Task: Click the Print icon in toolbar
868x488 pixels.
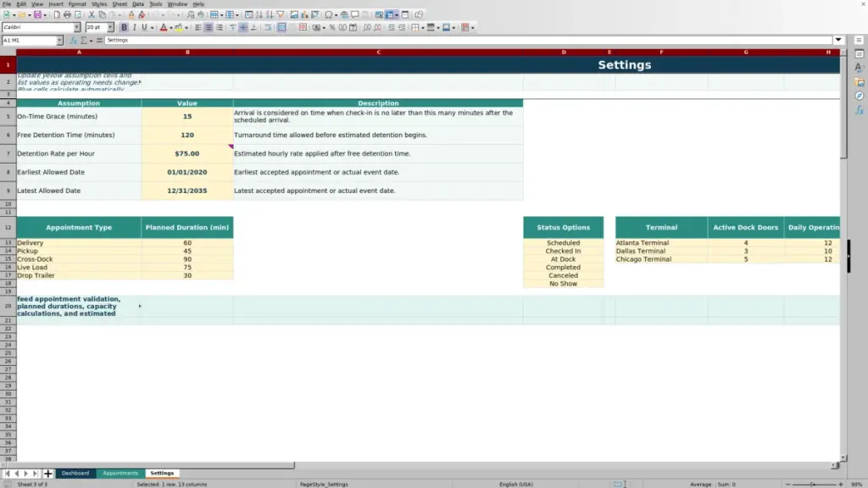Action: tap(67, 14)
